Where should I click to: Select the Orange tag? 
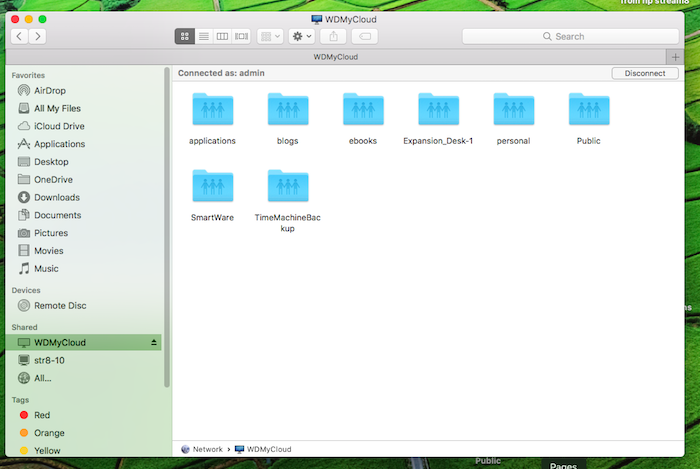pos(85,433)
